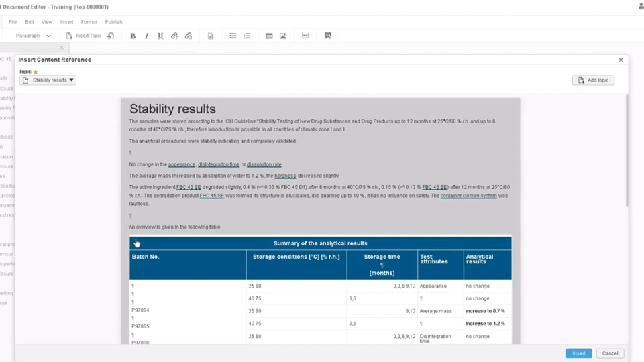Insert an image from the toolbar

[x=283, y=36]
